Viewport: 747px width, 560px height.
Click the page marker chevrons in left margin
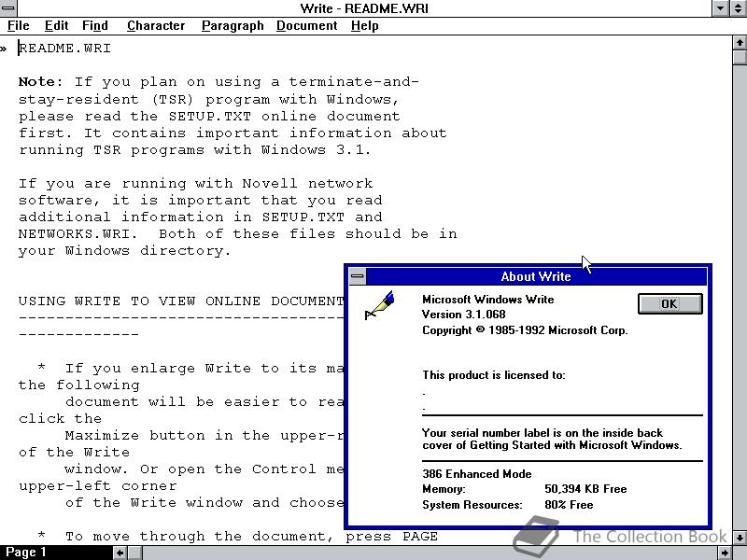(x=4, y=49)
